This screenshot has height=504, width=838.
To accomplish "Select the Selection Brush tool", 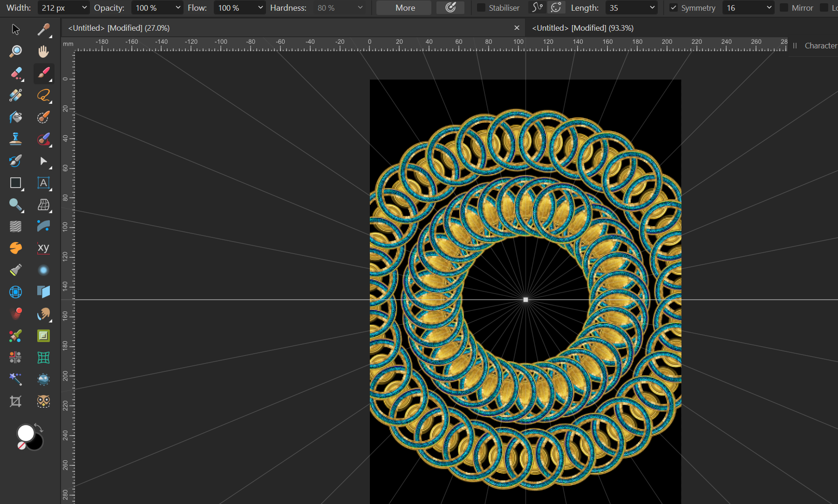I will pyautogui.click(x=43, y=117).
